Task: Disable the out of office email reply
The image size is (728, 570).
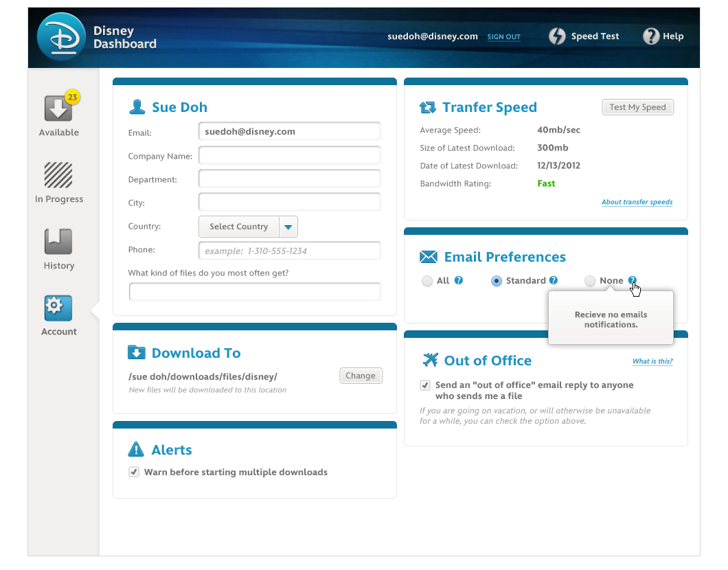Action: tap(425, 385)
